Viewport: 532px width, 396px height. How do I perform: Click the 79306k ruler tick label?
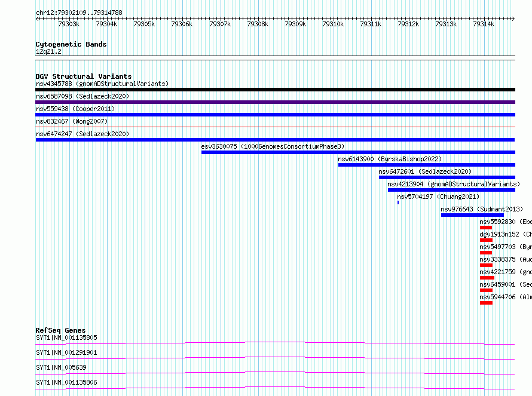(x=182, y=24)
